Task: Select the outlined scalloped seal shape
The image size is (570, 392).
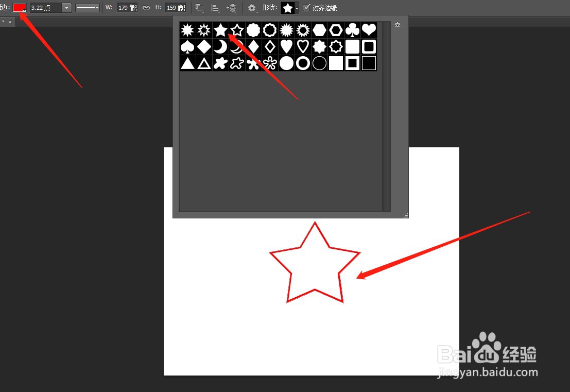Action: tap(270, 30)
